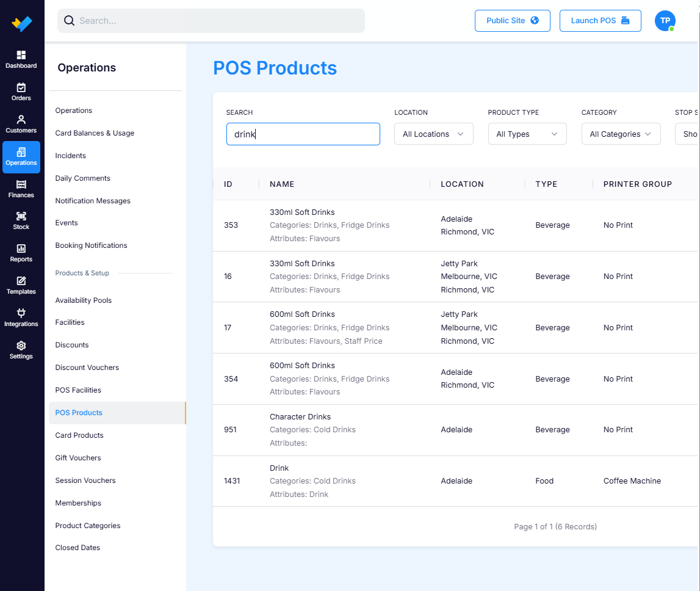Click the global Search field

(211, 21)
